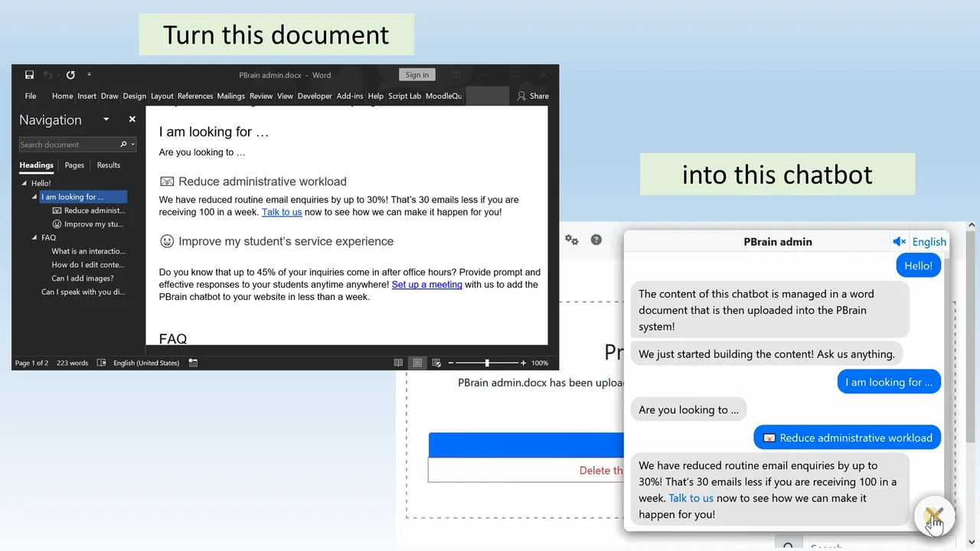Switch to Read Mode view in the status bar
This screenshot has width=980, height=551.
tap(398, 363)
